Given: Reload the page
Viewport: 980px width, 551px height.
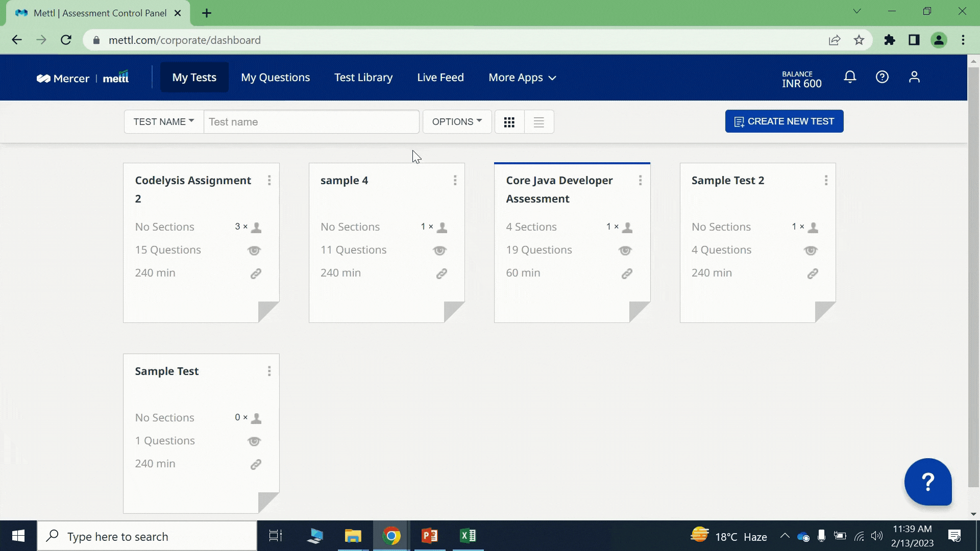Looking at the screenshot, I should pyautogui.click(x=66, y=40).
